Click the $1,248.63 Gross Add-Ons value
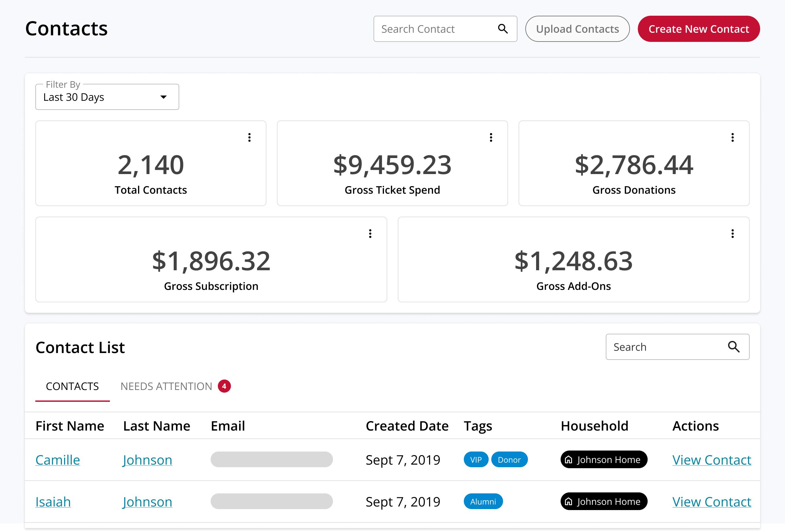The width and height of the screenshot is (785, 532). point(574,261)
